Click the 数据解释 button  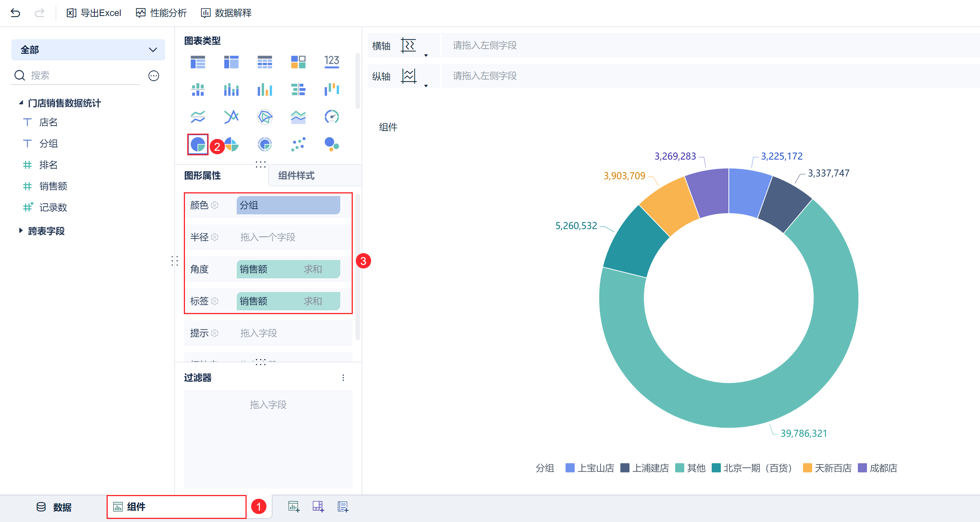click(x=226, y=13)
